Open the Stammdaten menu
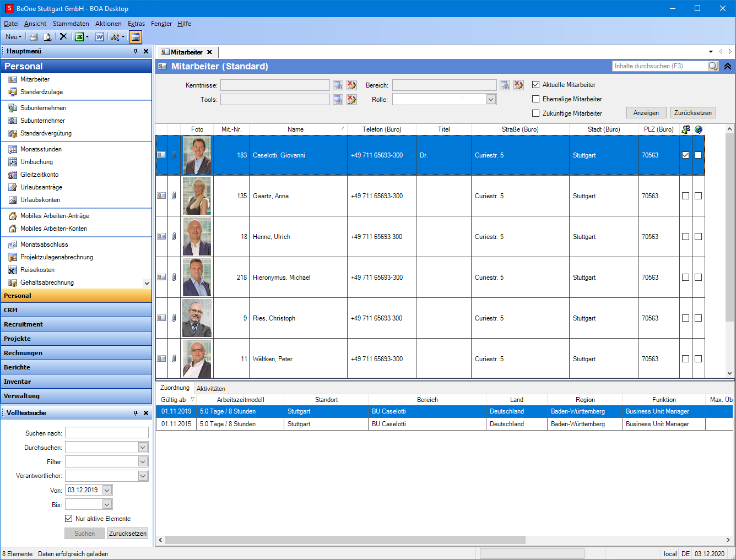This screenshot has width=736, height=560. (71, 24)
